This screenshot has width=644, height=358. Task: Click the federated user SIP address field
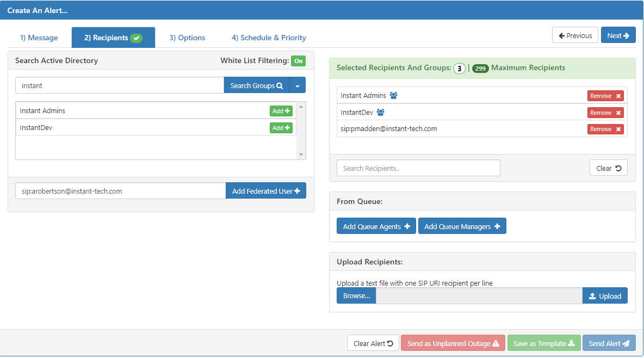tap(120, 191)
